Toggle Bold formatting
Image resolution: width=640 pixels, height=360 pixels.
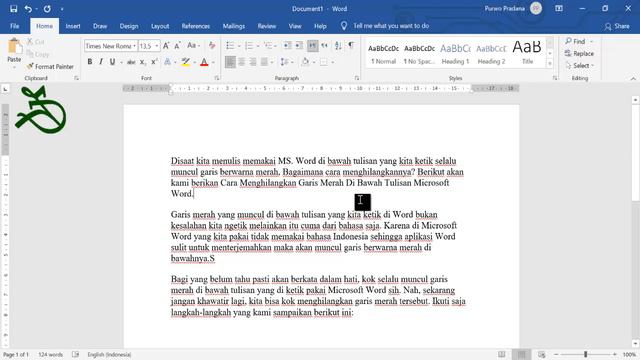89,62
